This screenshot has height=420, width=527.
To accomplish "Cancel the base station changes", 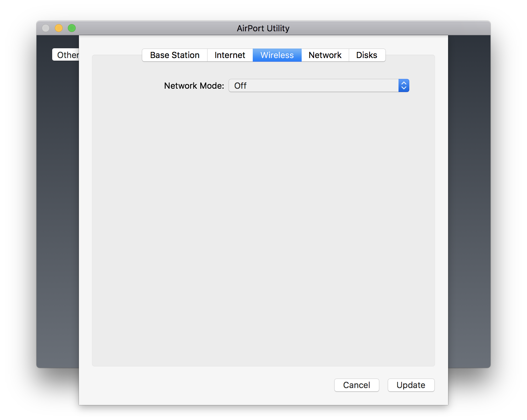I will pos(356,385).
